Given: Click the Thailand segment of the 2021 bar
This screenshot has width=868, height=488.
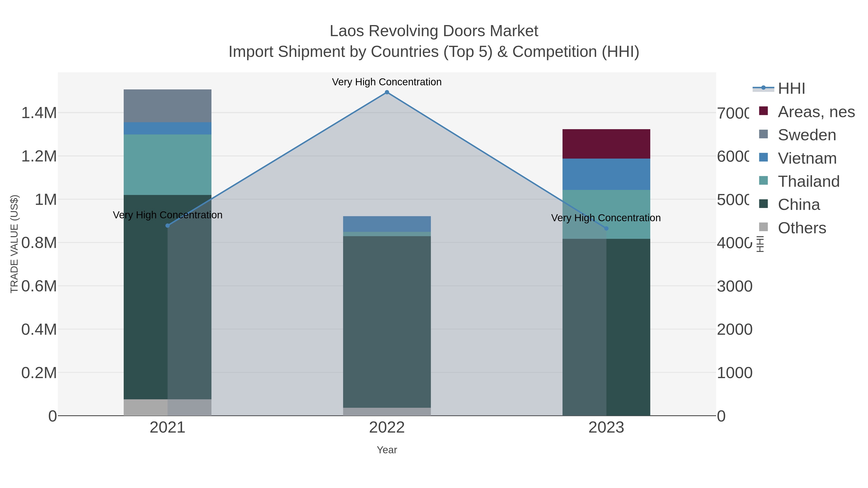Looking at the screenshot, I should point(168,165).
